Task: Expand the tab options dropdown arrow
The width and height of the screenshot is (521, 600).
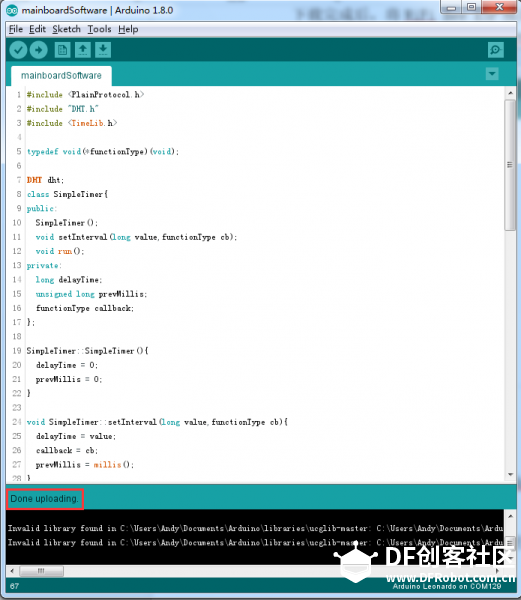Action: pyautogui.click(x=492, y=73)
